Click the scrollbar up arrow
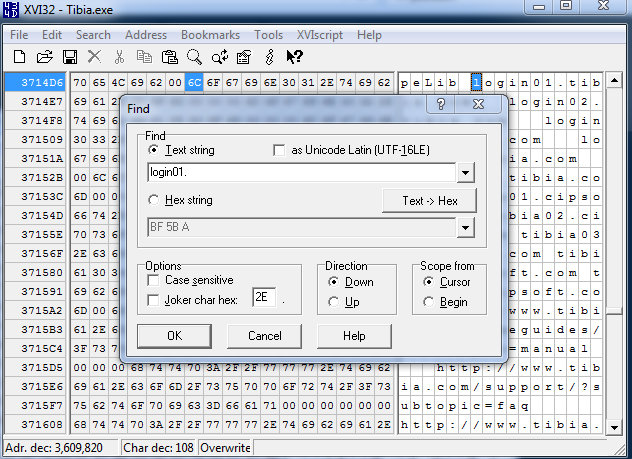This screenshot has width=632, height=459. [614, 81]
